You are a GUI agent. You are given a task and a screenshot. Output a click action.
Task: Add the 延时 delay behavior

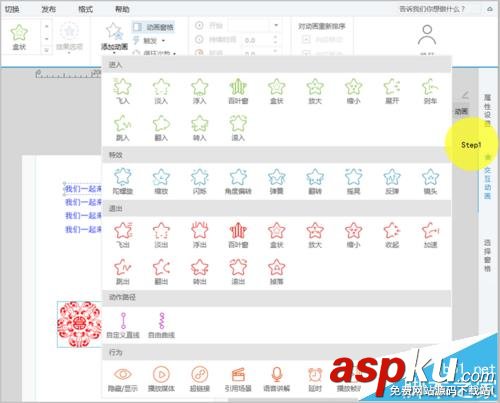tap(315, 379)
